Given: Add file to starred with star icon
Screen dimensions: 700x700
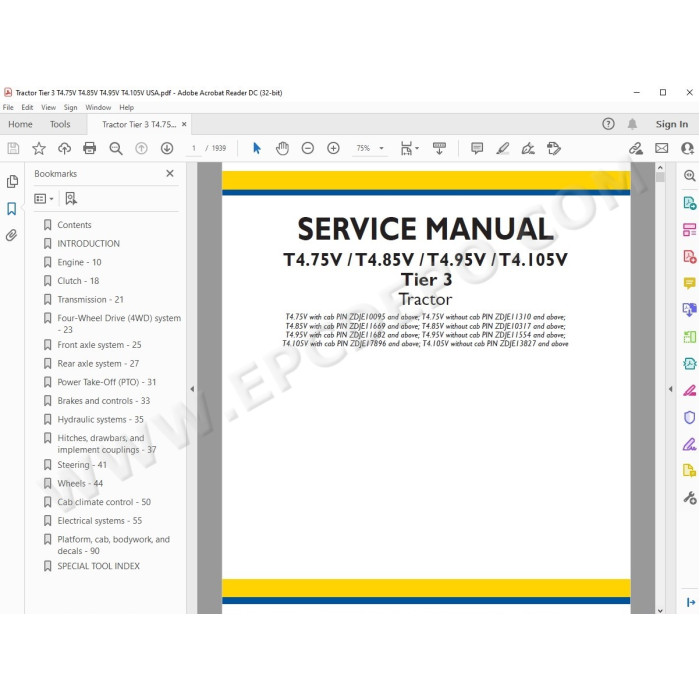Looking at the screenshot, I should 39,148.
